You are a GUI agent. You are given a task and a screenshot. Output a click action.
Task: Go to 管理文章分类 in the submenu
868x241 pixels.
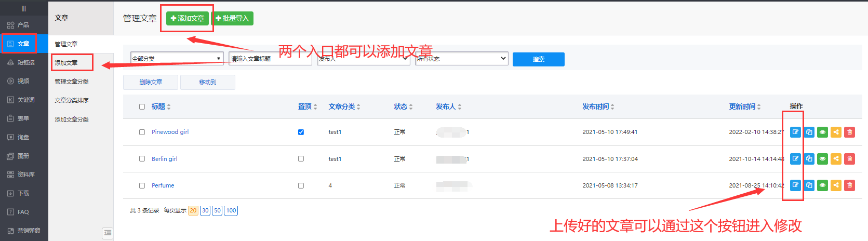[x=72, y=82]
